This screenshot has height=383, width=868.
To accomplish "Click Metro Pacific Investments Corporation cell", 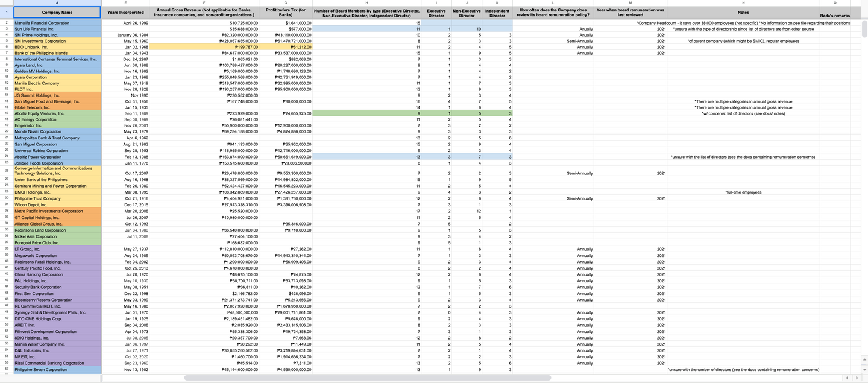I will 57,211.
